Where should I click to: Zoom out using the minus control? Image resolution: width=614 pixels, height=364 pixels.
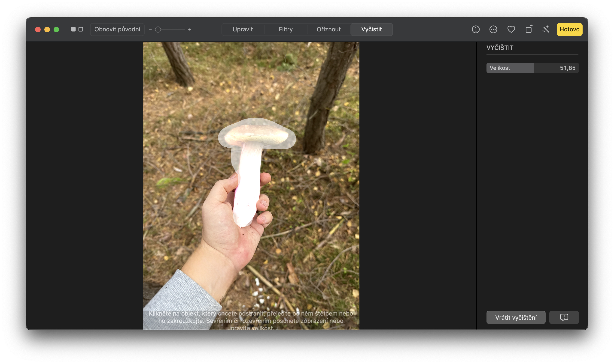(150, 29)
